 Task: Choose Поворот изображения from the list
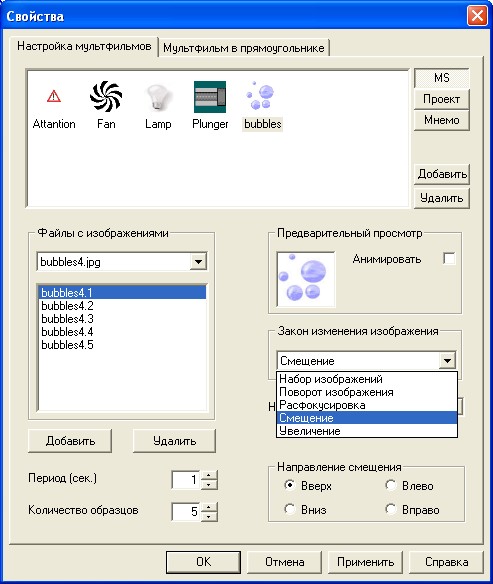(x=367, y=392)
